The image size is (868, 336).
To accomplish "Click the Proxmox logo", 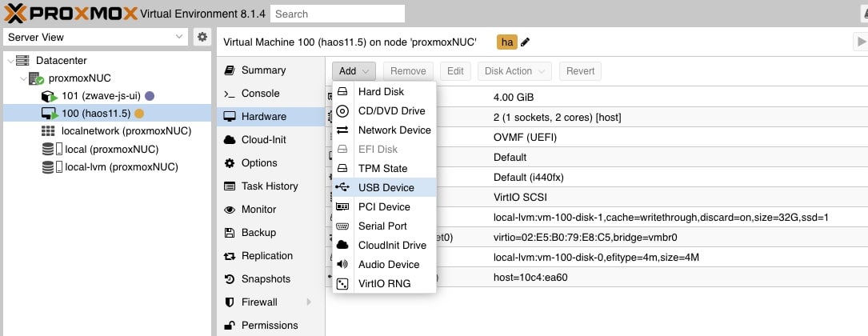I will click(70, 14).
